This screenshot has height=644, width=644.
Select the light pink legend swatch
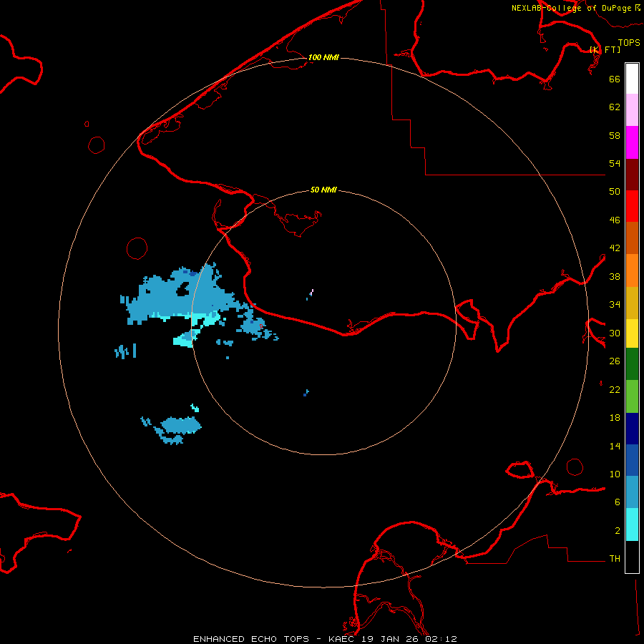tap(632, 110)
